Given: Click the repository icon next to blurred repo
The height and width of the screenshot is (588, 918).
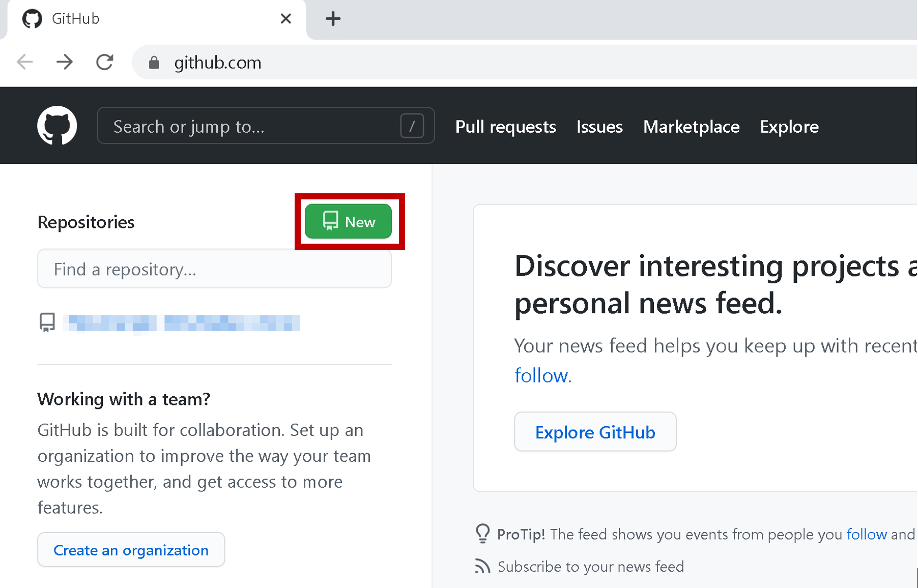Looking at the screenshot, I should pos(47,322).
